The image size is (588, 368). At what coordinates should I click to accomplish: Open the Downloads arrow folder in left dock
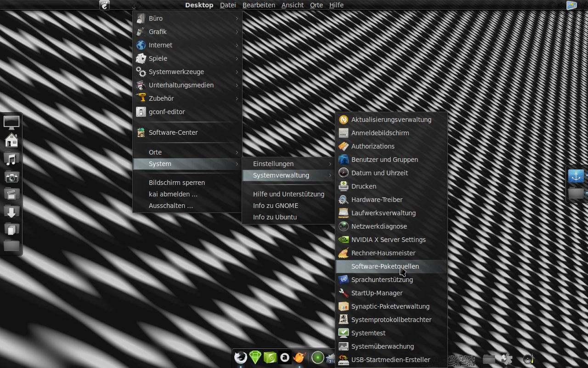(11, 211)
